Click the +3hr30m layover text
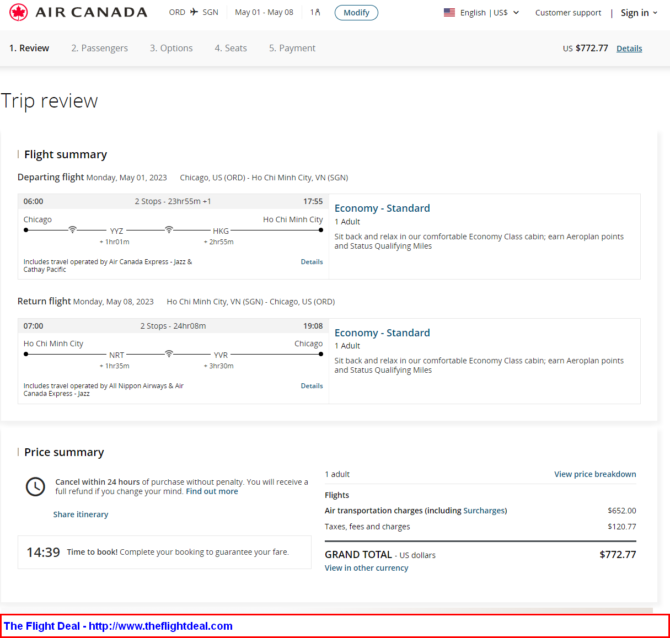Screen dimensions: 670x638 (219, 366)
